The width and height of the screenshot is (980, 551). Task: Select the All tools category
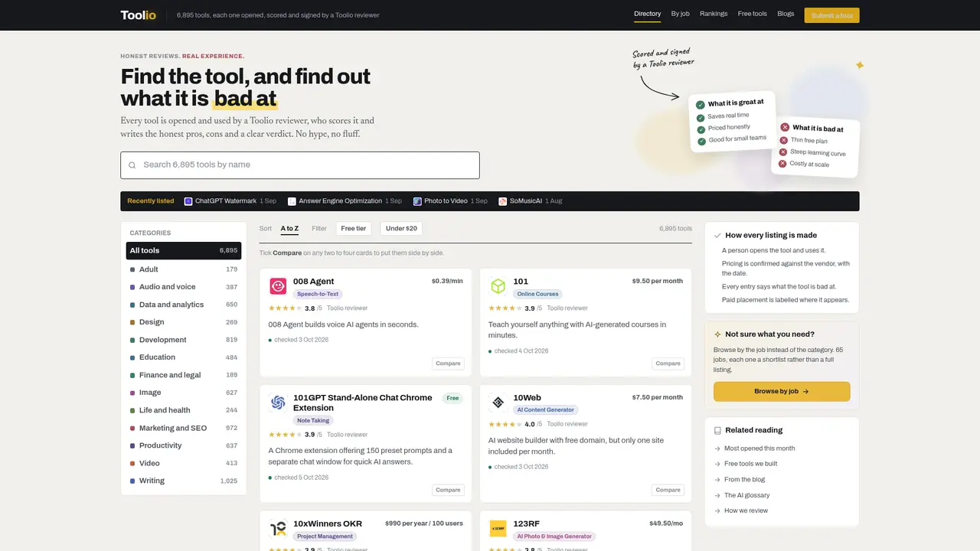(x=184, y=250)
